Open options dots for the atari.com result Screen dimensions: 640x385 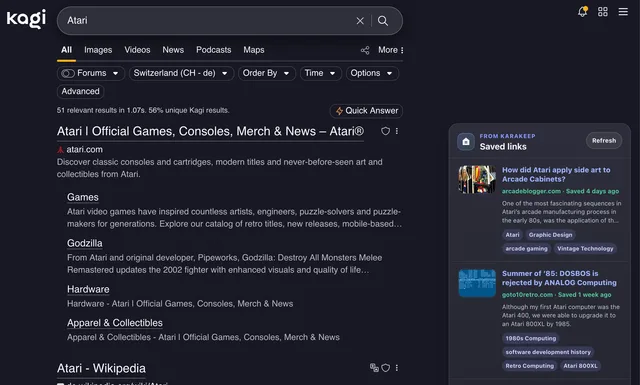pos(397,131)
